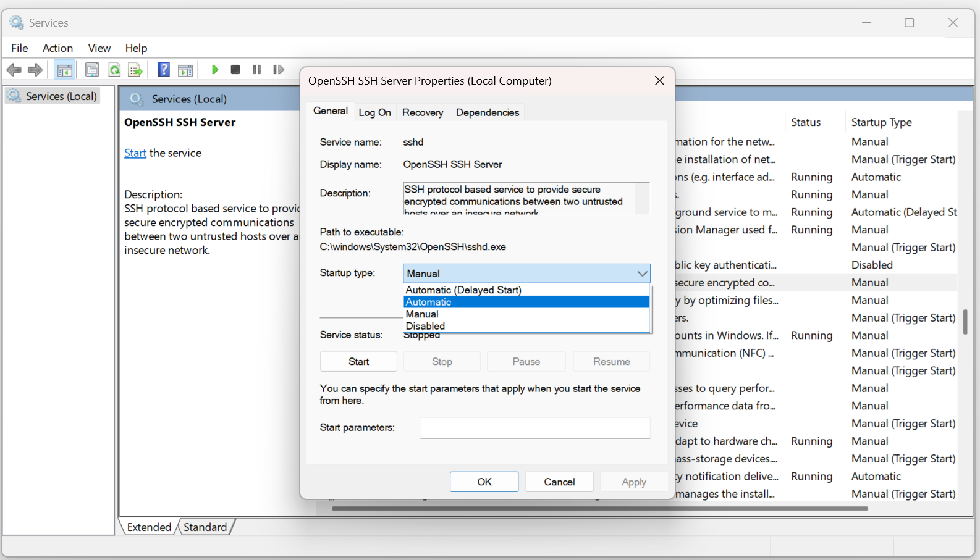The image size is (980, 560).
Task: Click the sshd service name value
Action: tap(413, 142)
